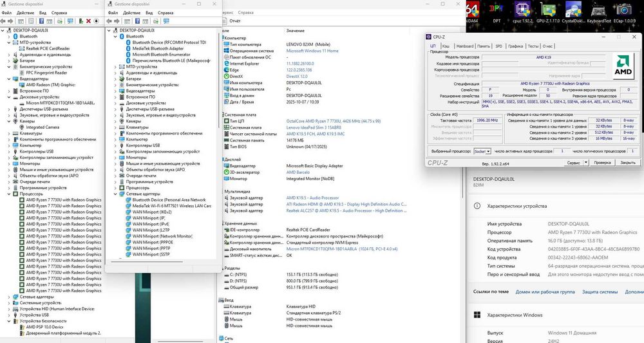Collapse Процессоры node in left Device Manager
644x343 pixels.
point(8,194)
